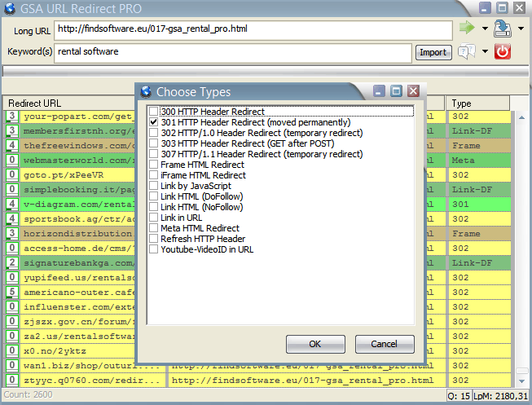Open dropdown next to help icon
Viewport: 532px width, 405px height.
click(486, 51)
